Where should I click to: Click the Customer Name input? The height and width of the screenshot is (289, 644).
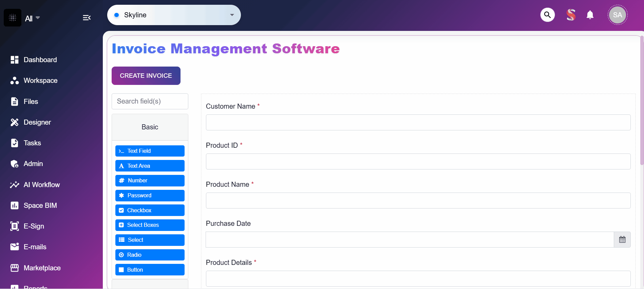pos(418,122)
